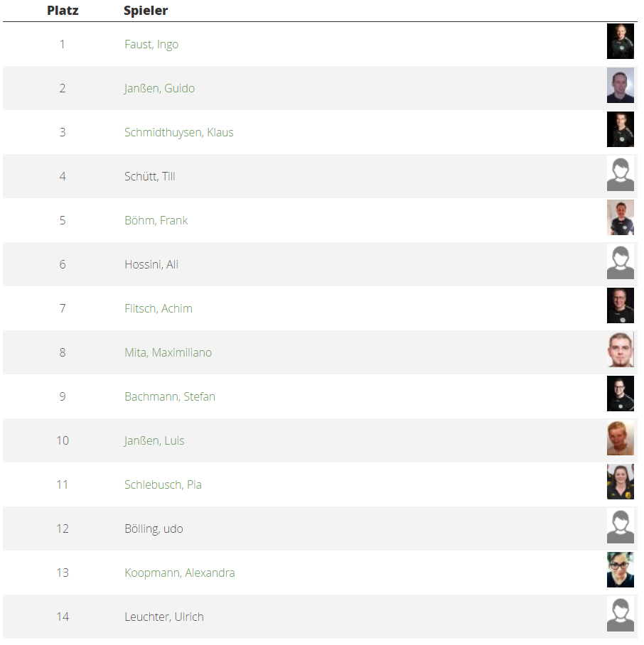Click Ingo Faust's profile photo
The height and width of the screenshot is (645, 644).
click(620, 41)
